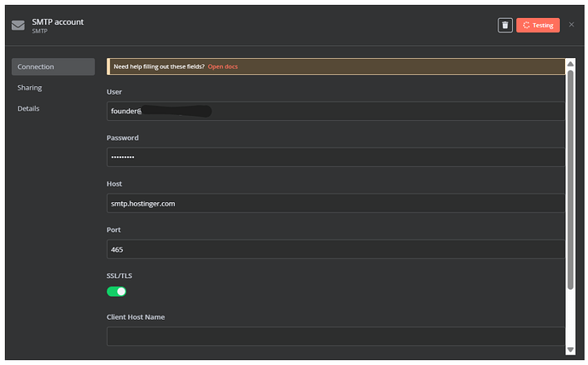Delete credential with the trash icon
The image size is (588, 365).
504,25
